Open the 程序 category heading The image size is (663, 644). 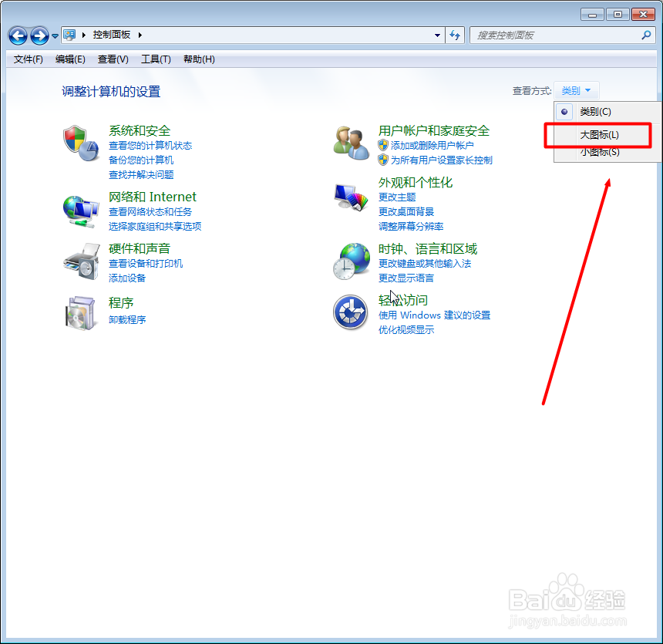[121, 303]
